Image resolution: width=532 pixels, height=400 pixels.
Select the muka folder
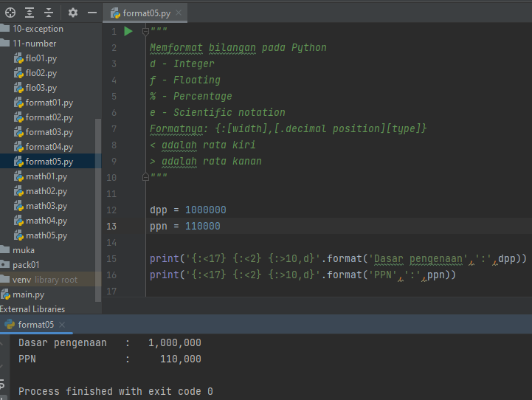[23, 250]
